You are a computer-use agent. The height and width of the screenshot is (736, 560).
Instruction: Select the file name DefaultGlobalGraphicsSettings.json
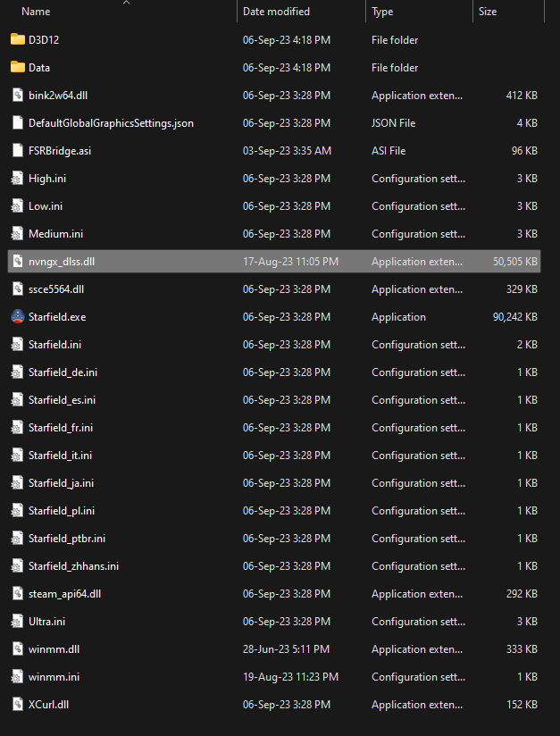[x=111, y=123]
